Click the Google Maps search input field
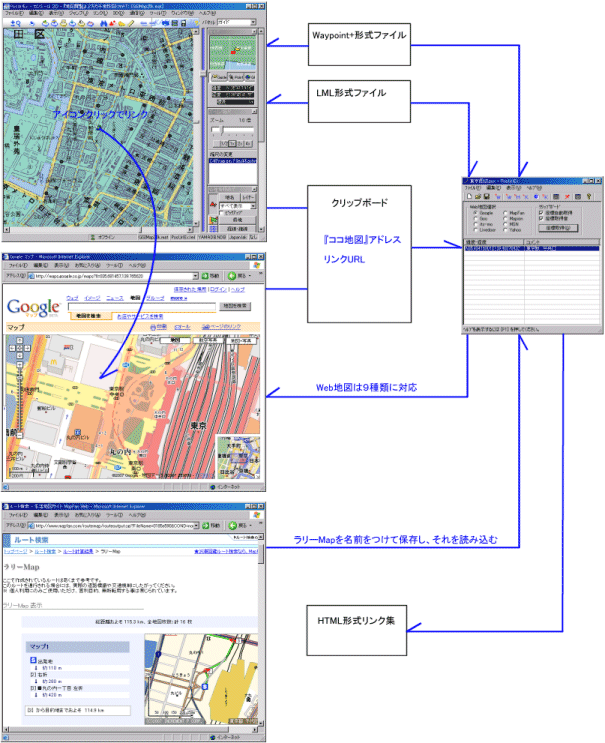The image size is (605, 743). pos(142,306)
